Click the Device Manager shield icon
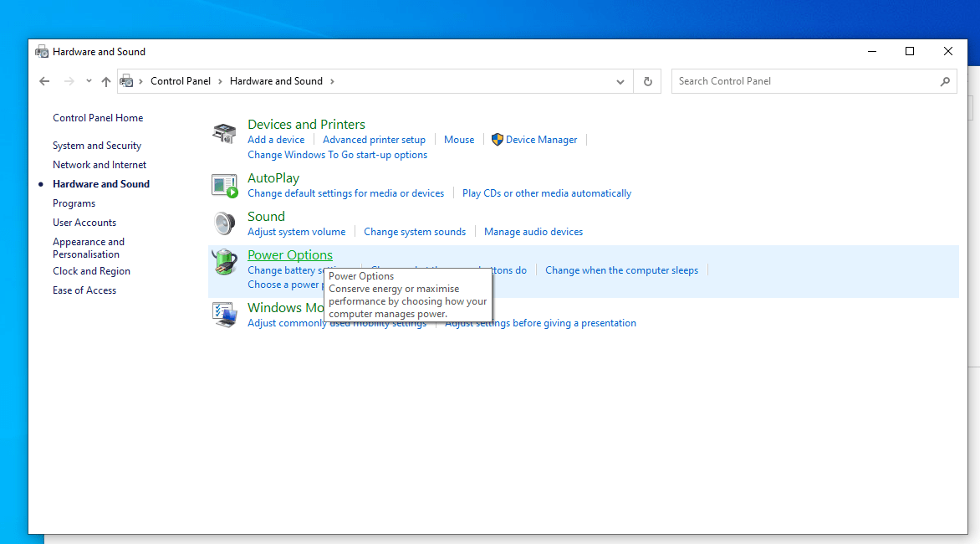 coord(498,140)
